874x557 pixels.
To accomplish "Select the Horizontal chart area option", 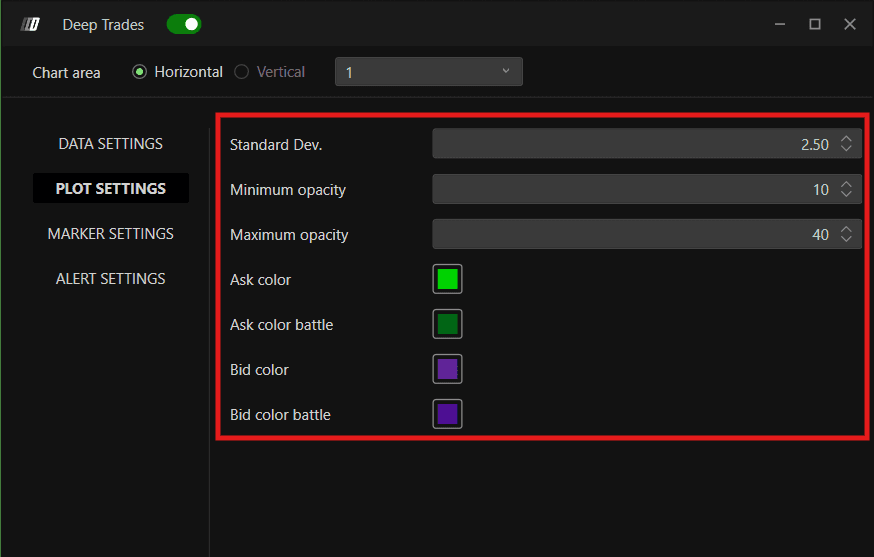I will pos(177,72).
